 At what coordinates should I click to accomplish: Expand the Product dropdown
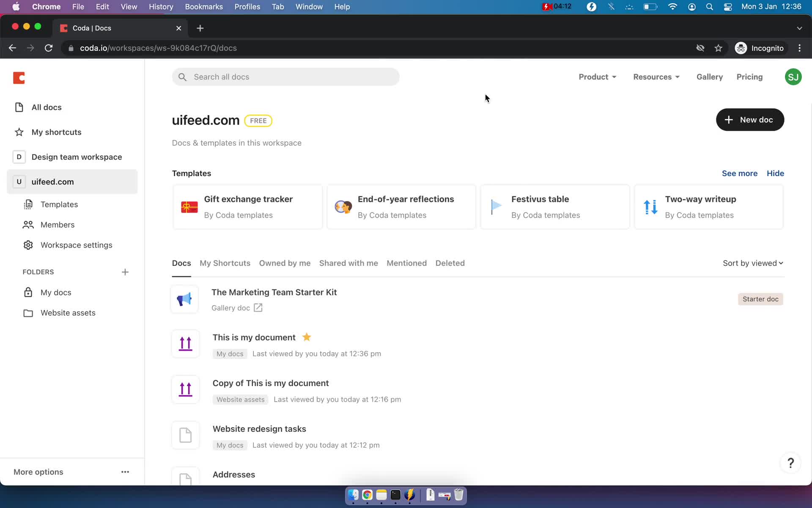597,77
